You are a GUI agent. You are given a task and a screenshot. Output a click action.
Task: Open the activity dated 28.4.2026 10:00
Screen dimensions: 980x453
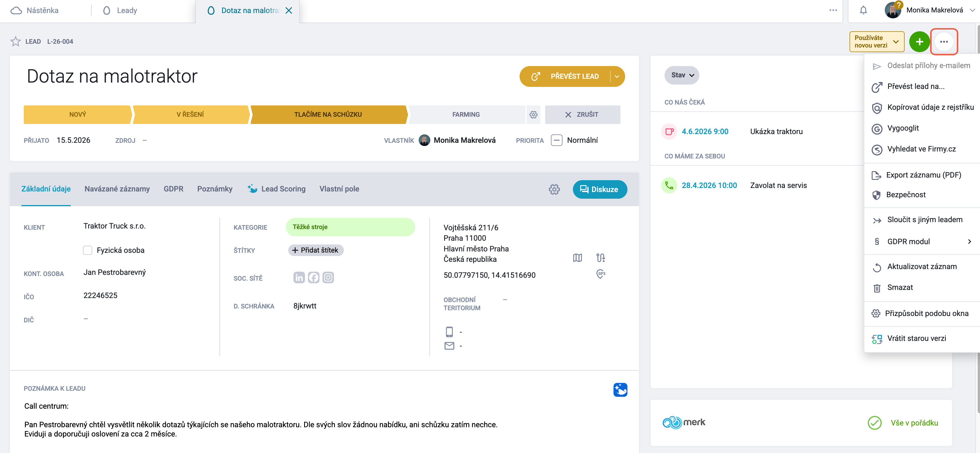(x=709, y=185)
